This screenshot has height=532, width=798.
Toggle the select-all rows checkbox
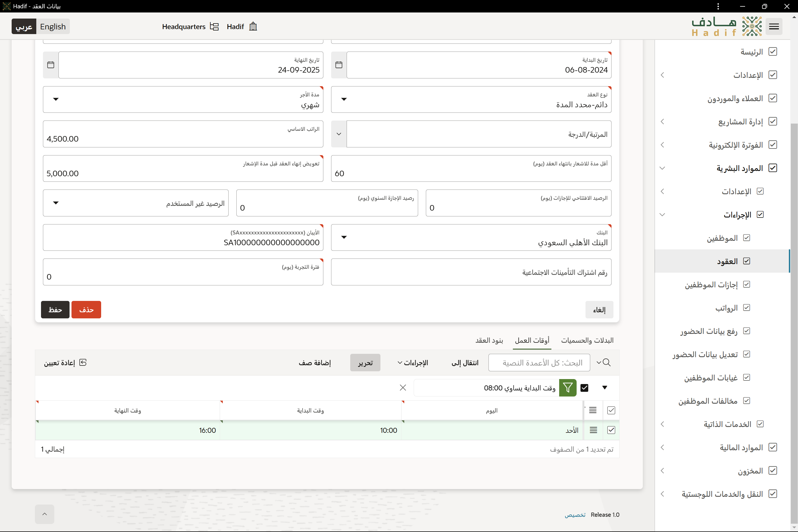(611, 410)
